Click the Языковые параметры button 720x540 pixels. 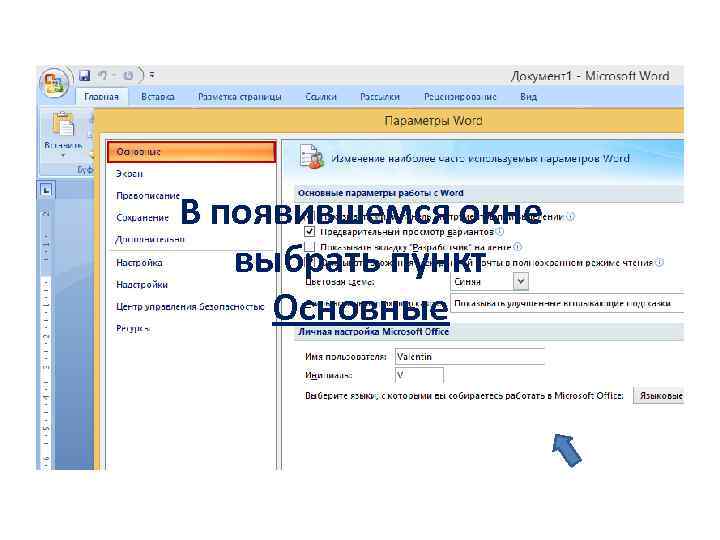(658, 395)
